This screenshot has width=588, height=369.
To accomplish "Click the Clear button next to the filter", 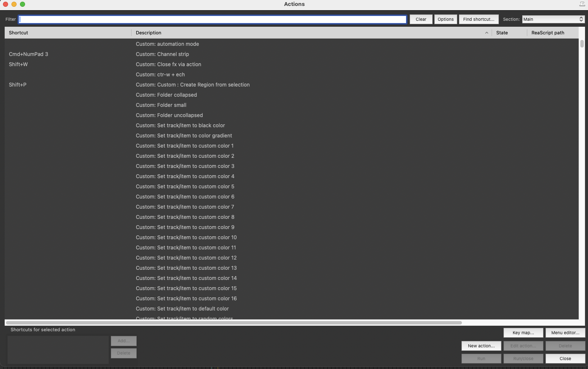I will coord(421,19).
